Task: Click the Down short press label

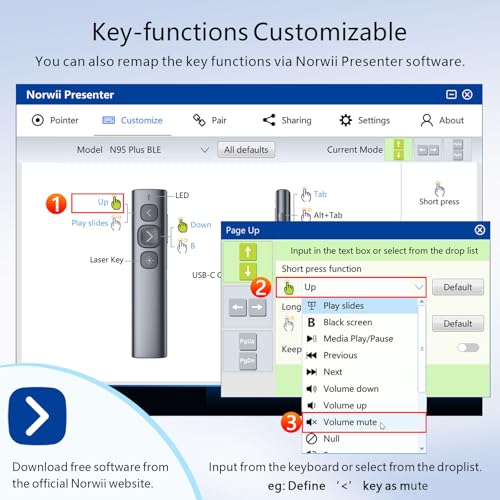Action: (x=201, y=225)
